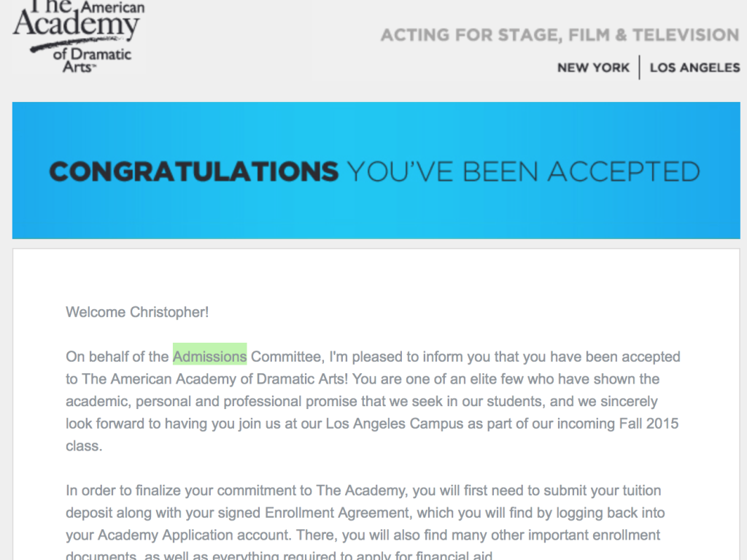Open the Los Angeles campus link
The height and width of the screenshot is (560, 747).
click(x=694, y=68)
